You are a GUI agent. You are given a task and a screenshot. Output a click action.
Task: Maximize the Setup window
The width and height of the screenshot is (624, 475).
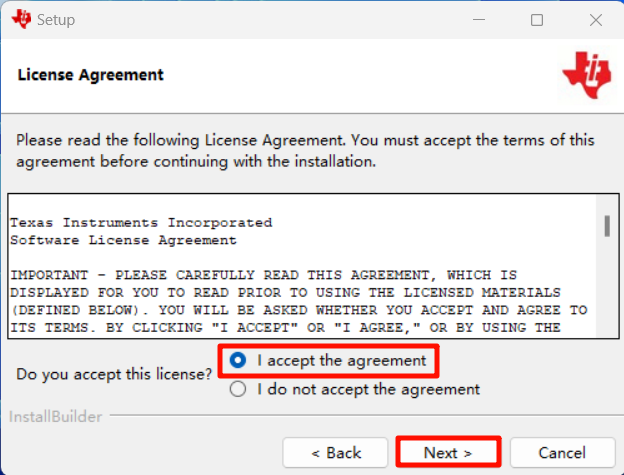pos(537,20)
